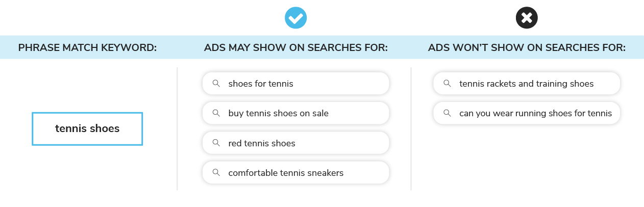Click the 'tennis shoes' keyword box

87,128
